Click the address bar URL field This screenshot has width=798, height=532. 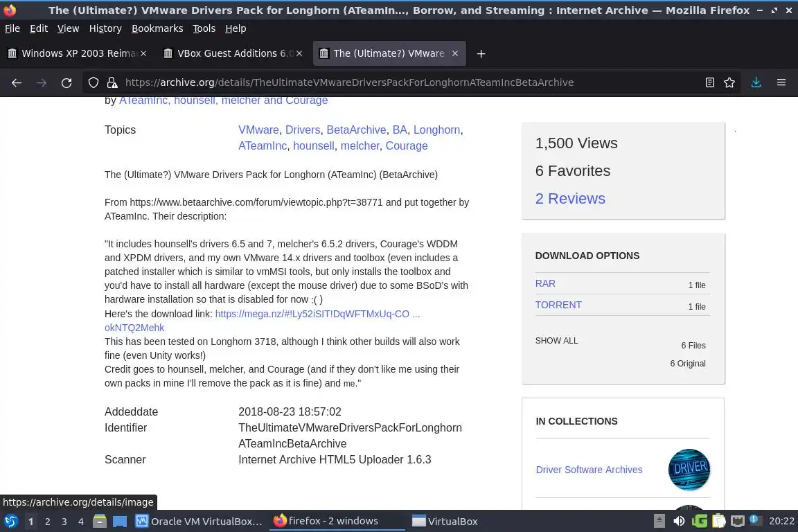(x=349, y=82)
